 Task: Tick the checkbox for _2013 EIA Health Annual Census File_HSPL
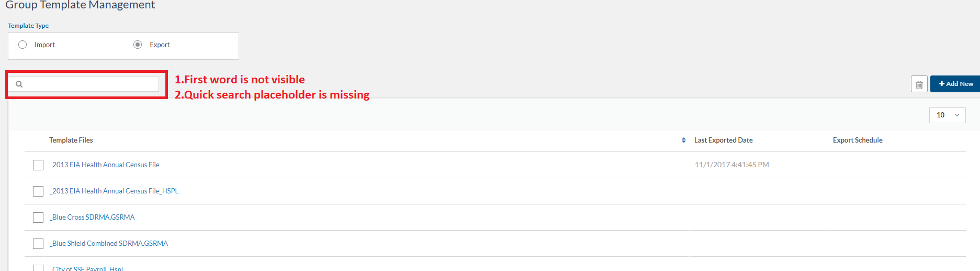[x=38, y=191]
